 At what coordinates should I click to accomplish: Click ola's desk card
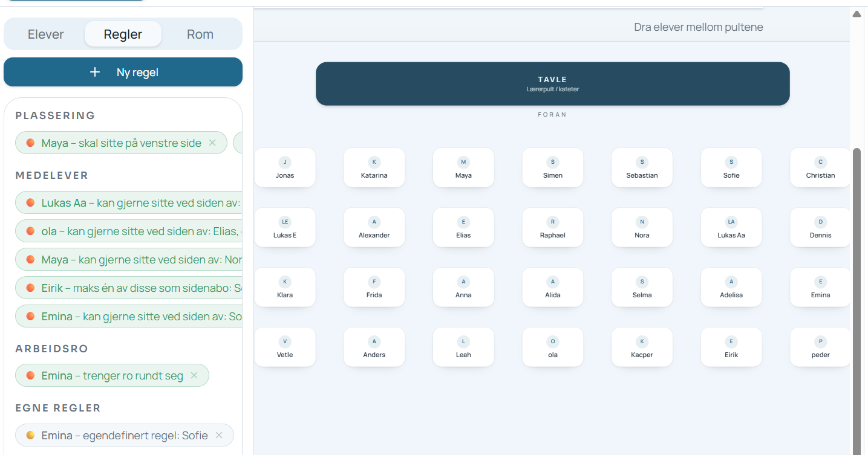pos(553,347)
